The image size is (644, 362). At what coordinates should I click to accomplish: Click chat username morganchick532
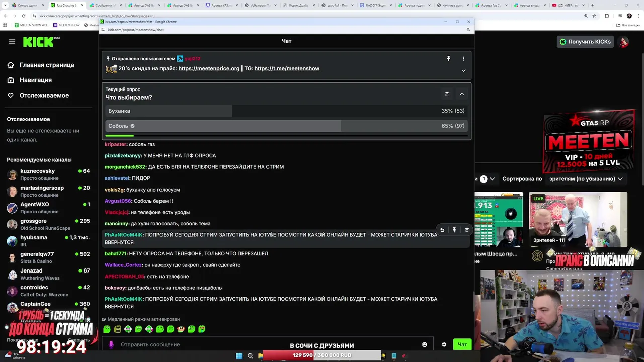125,167
